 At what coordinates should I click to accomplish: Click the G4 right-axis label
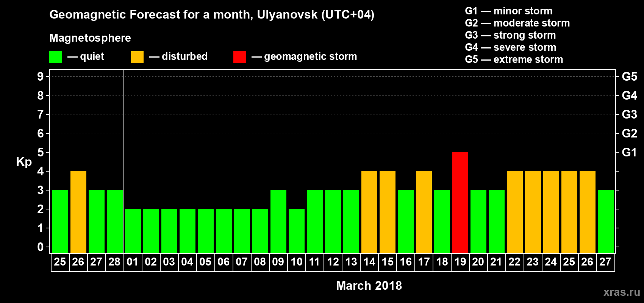point(630,95)
